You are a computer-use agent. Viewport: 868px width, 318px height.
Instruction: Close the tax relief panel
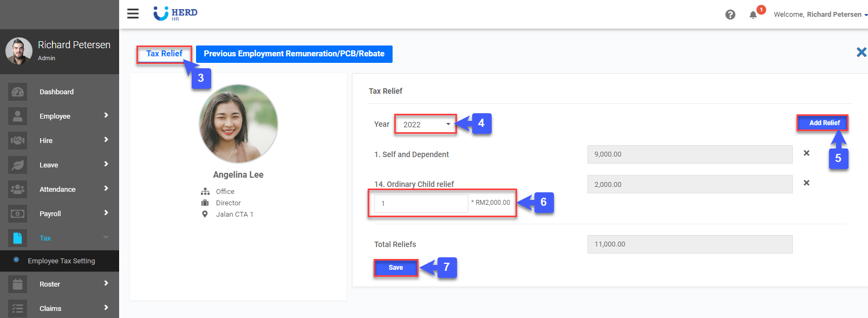pyautogui.click(x=861, y=52)
